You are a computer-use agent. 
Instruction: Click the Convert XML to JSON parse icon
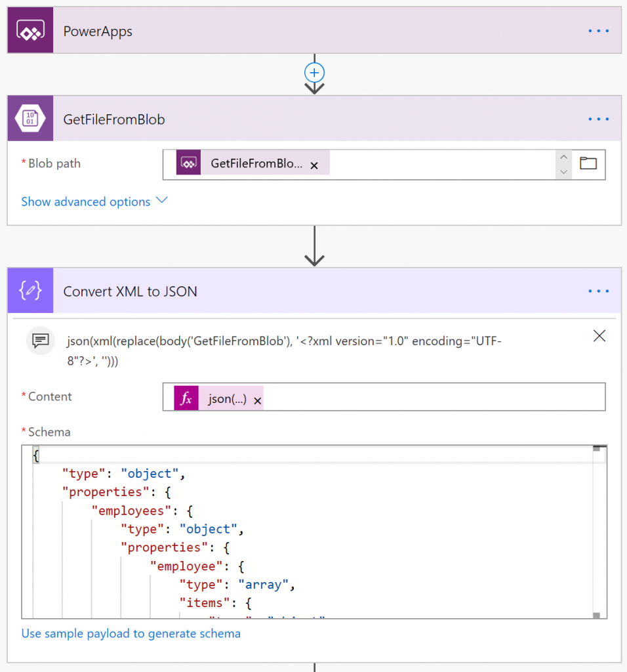click(30, 291)
